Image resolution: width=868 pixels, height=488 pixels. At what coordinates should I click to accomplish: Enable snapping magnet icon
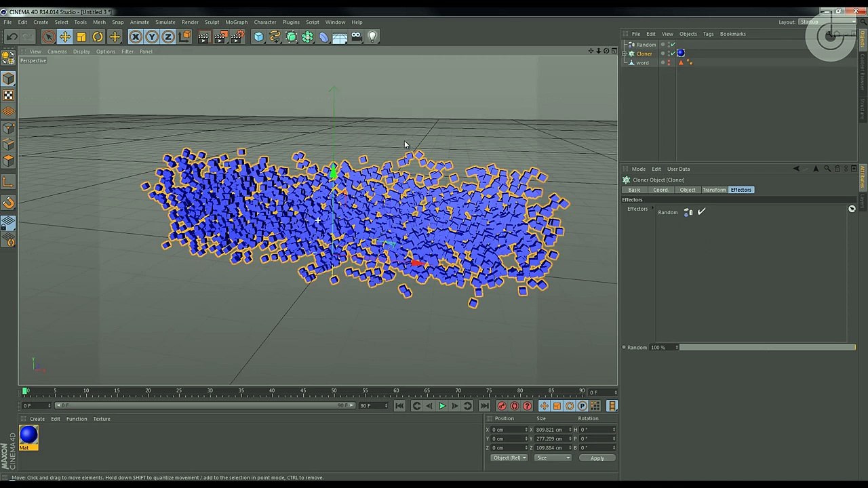[8, 203]
